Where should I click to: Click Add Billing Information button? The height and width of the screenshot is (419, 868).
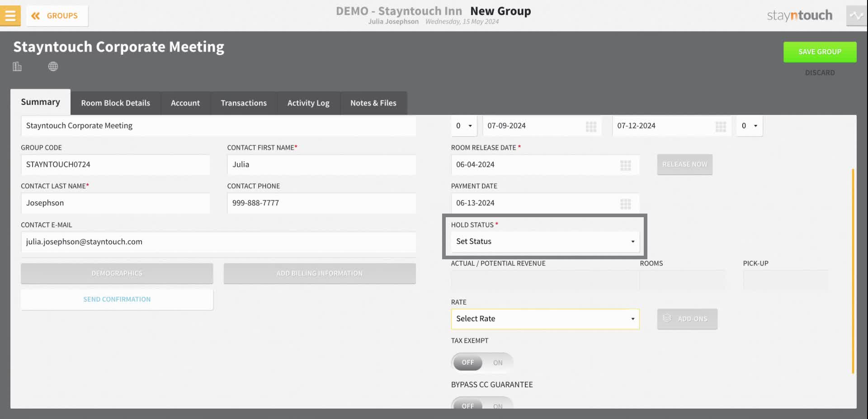coord(320,274)
